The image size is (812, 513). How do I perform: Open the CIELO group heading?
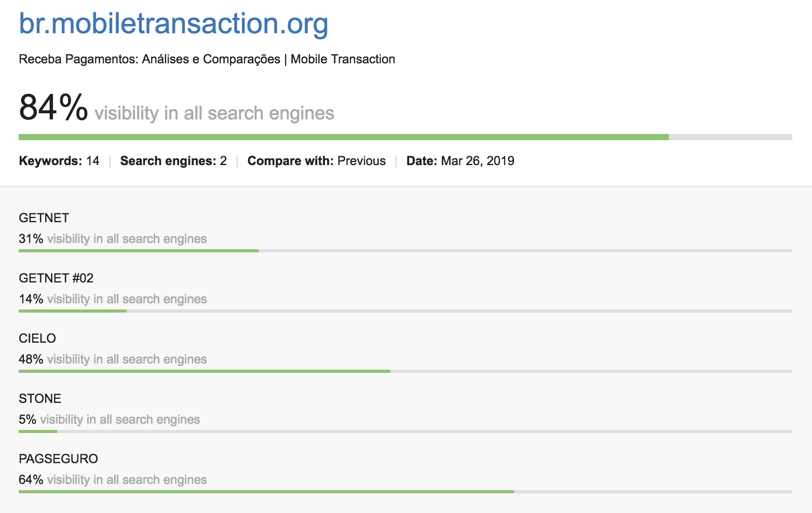pyautogui.click(x=37, y=339)
